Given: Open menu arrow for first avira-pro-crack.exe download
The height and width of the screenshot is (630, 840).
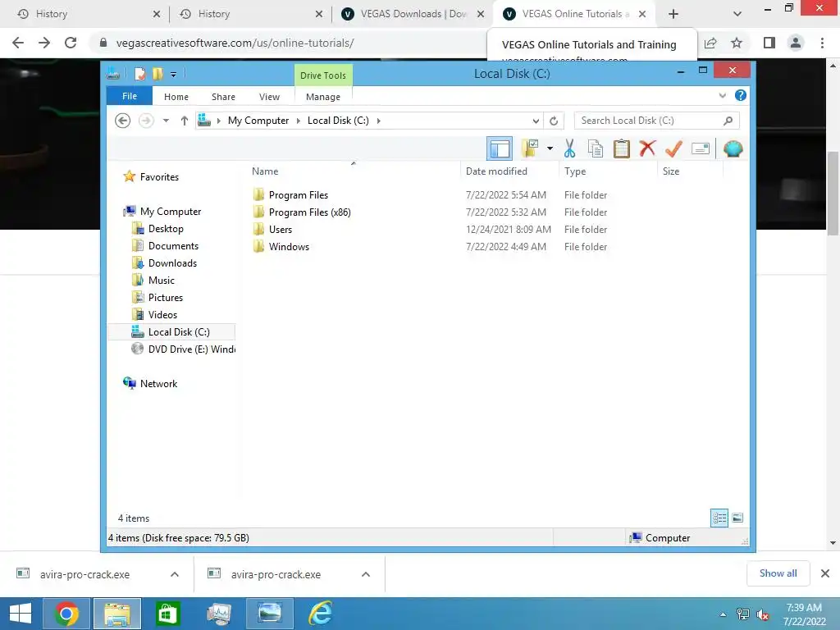Looking at the screenshot, I should (175, 574).
